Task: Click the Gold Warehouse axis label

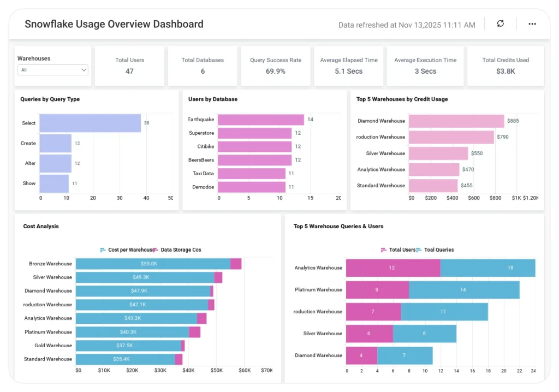Action: 53,345
